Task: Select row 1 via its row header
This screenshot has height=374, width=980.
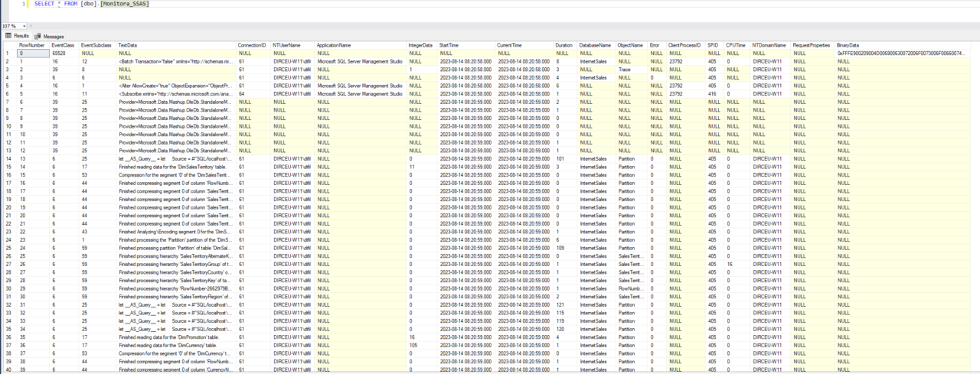Action: tap(8, 54)
